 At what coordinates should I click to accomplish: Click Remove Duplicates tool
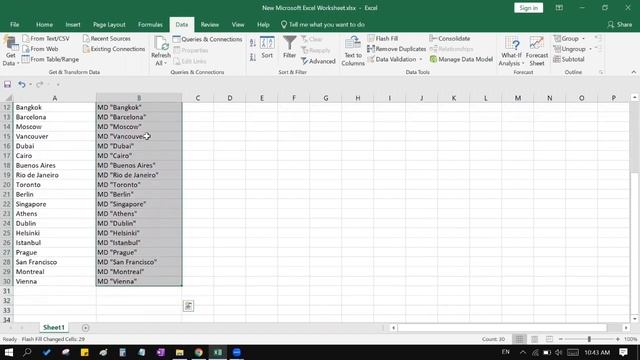[x=396, y=49]
